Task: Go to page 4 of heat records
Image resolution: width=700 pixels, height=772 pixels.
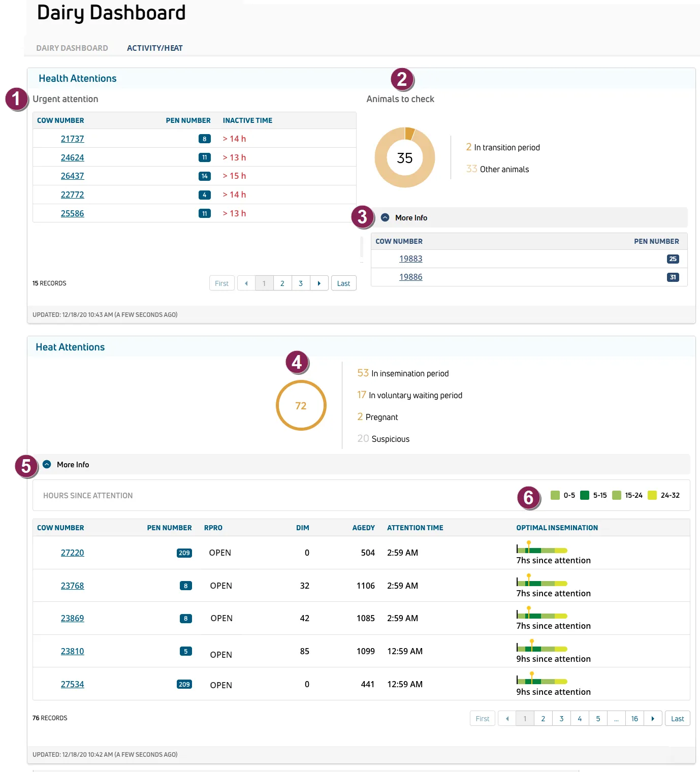Action: coord(580,719)
